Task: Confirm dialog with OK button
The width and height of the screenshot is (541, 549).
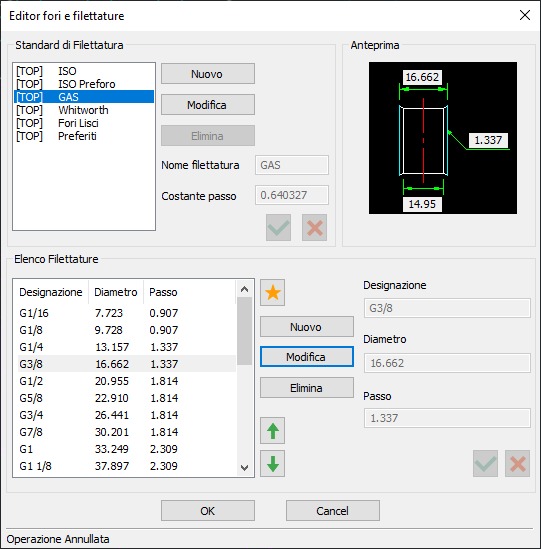Action: [208, 511]
